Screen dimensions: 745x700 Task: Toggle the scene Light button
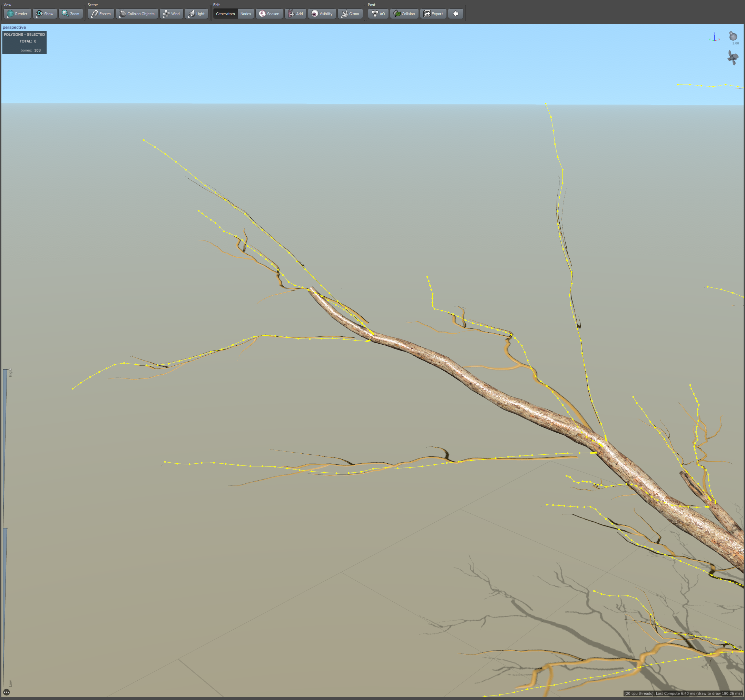(196, 14)
